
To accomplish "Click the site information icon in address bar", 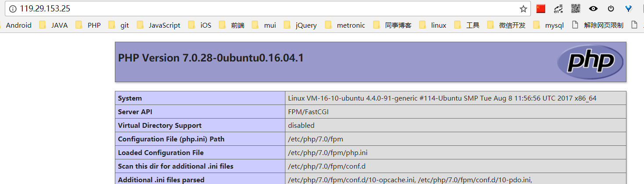I will point(12,8).
